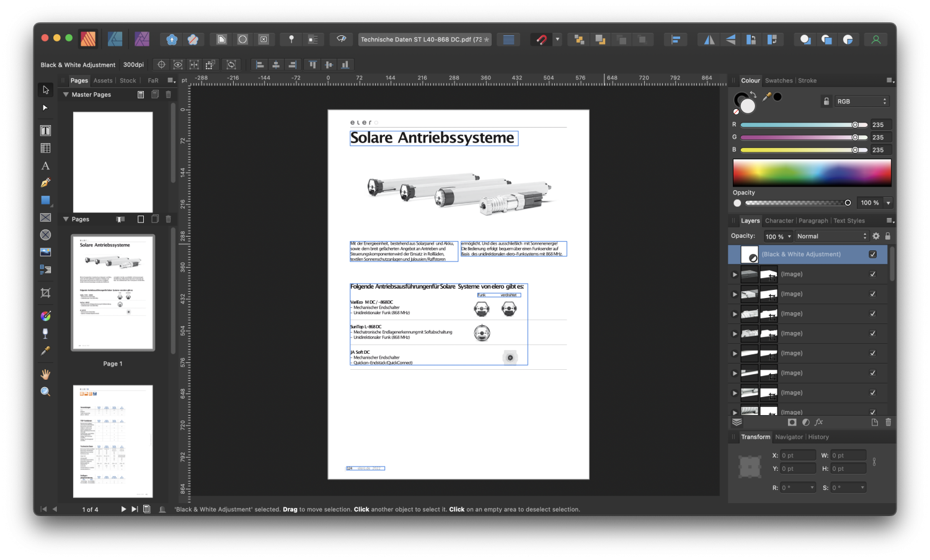Pick a colour from the spectrum bar
The image size is (930, 560).
[x=812, y=172]
